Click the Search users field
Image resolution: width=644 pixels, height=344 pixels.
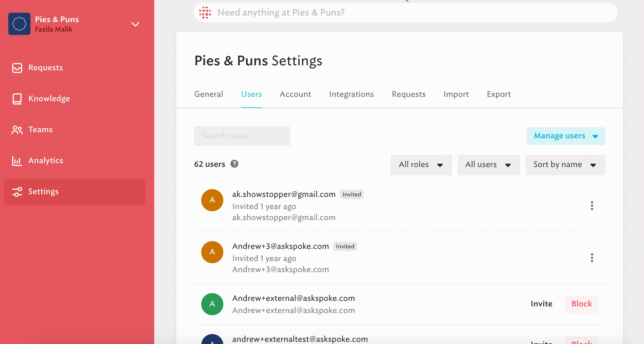click(242, 136)
